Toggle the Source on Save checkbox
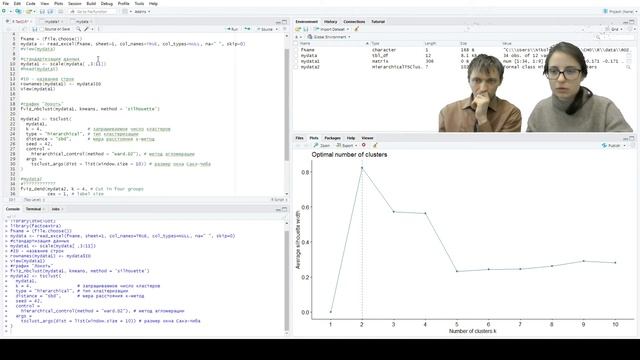 pos(41,29)
